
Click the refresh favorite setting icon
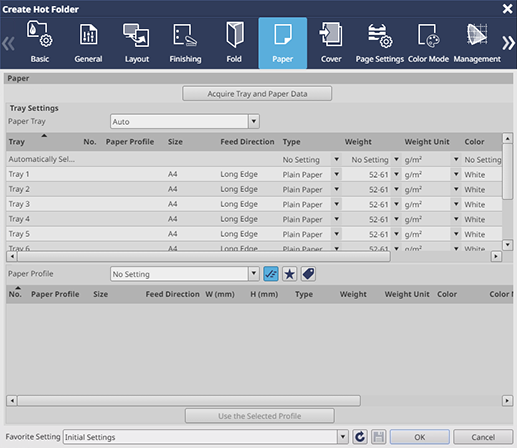360,437
